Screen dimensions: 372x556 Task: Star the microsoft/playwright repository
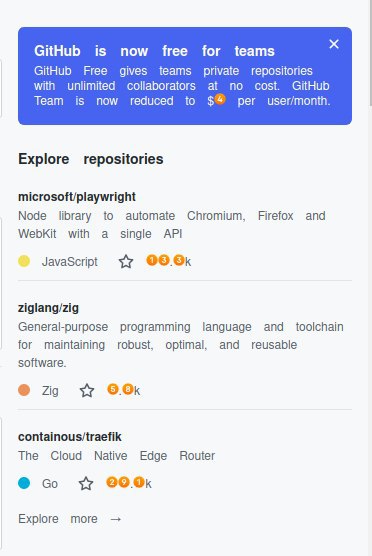coord(126,262)
